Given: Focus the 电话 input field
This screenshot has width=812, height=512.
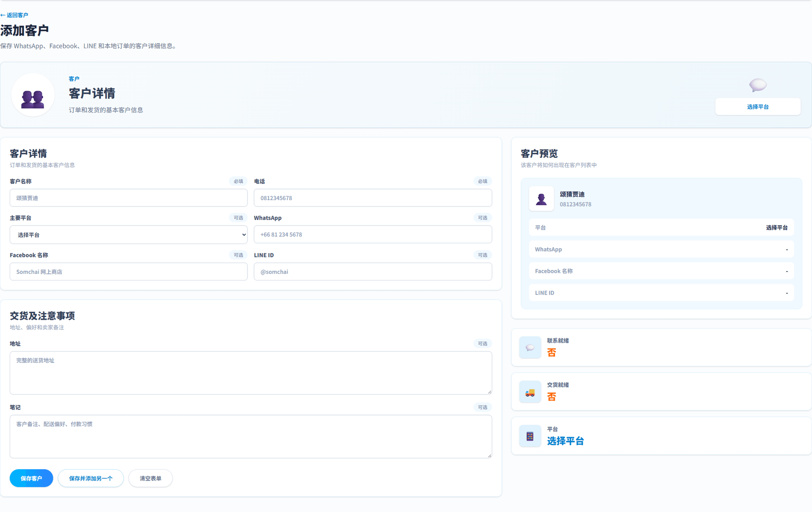Looking at the screenshot, I should (x=373, y=198).
